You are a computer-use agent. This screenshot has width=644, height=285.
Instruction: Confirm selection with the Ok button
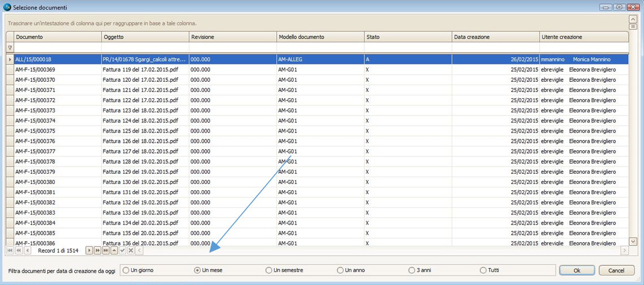click(x=577, y=270)
